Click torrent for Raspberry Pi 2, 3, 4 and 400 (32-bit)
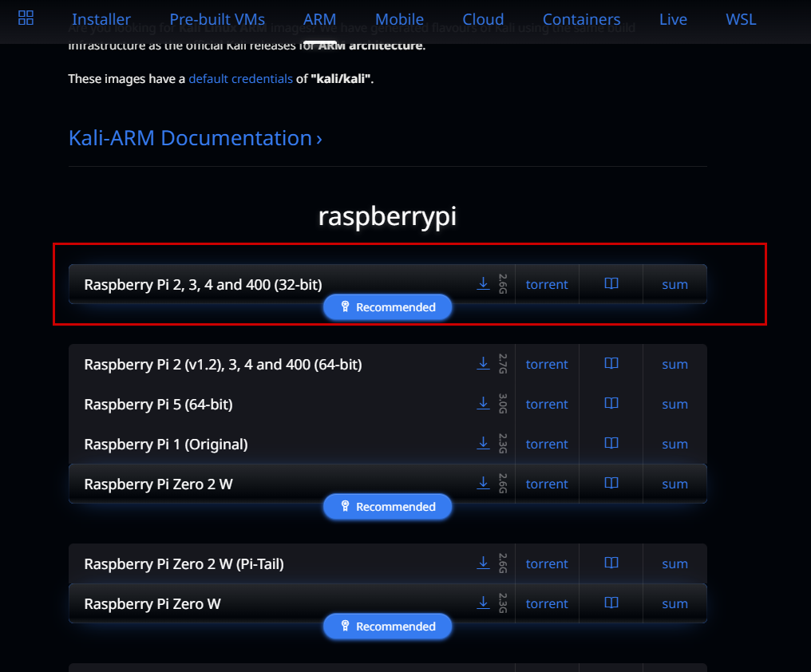811x672 pixels. click(547, 285)
